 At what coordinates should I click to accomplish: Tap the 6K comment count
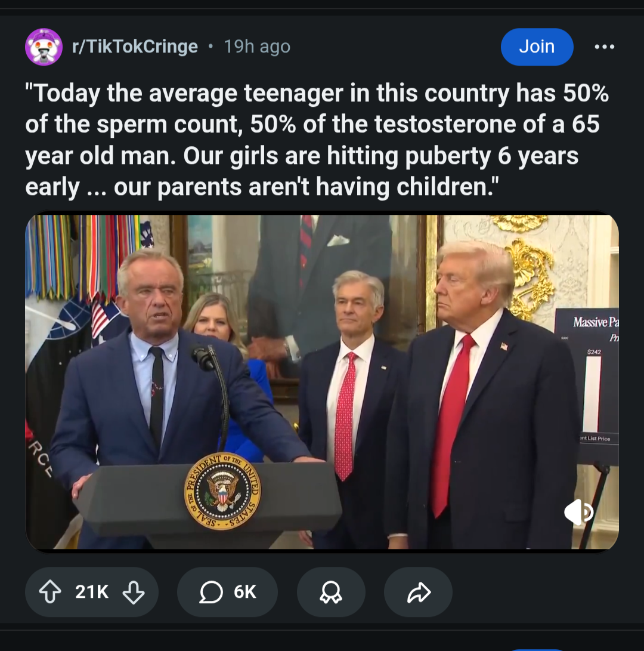coord(244,591)
